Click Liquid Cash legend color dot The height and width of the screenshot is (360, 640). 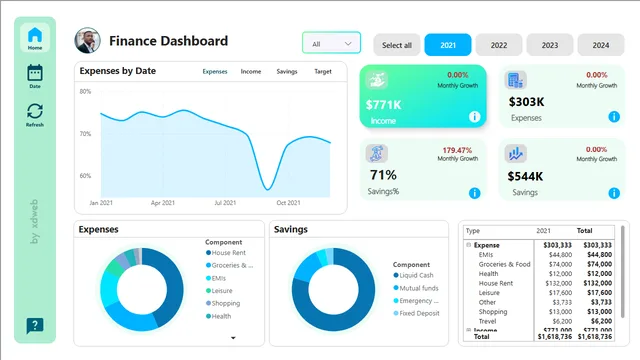(x=396, y=275)
